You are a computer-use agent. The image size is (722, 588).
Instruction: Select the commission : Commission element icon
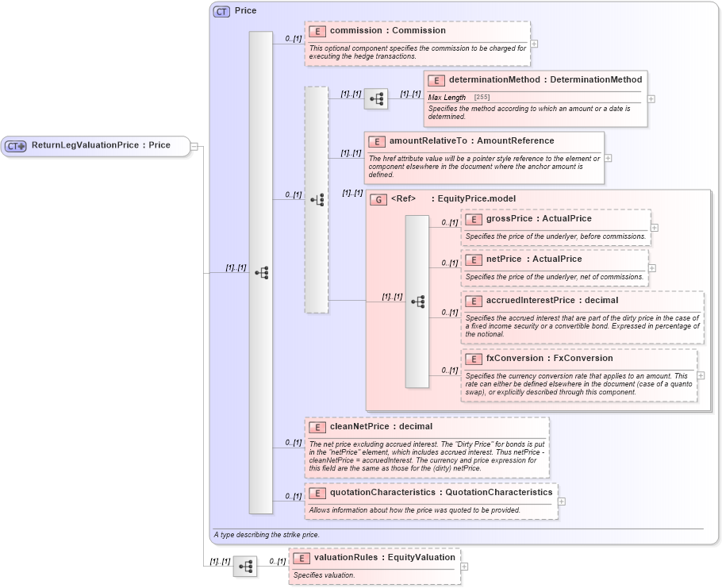(x=317, y=31)
